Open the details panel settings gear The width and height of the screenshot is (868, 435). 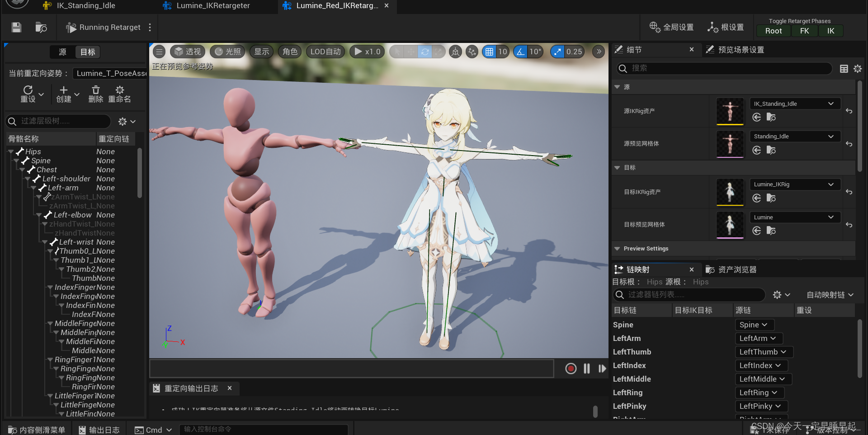pyautogui.click(x=857, y=69)
